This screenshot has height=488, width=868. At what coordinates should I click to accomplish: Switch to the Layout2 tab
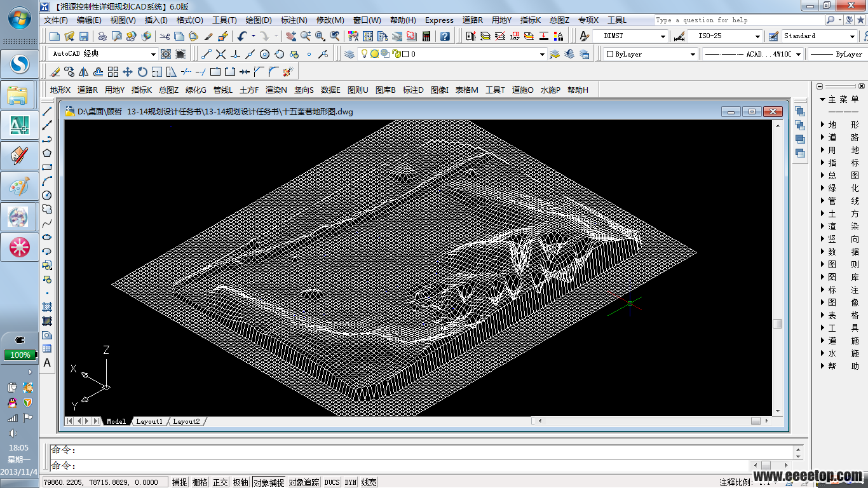click(x=186, y=421)
